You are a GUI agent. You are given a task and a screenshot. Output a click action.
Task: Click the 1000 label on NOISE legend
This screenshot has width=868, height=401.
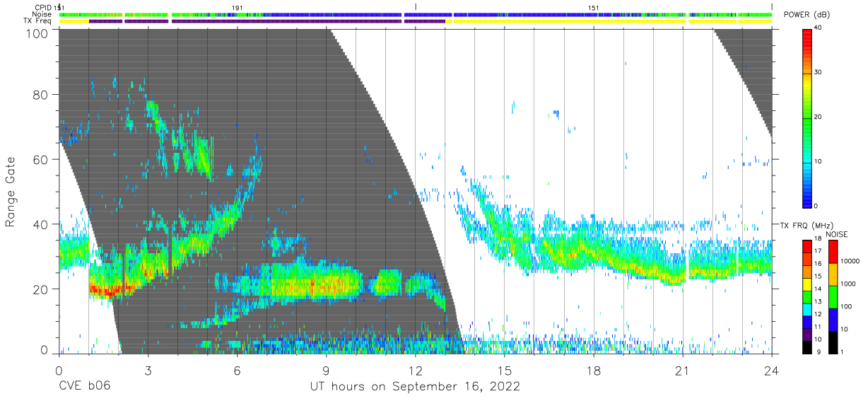click(x=847, y=284)
